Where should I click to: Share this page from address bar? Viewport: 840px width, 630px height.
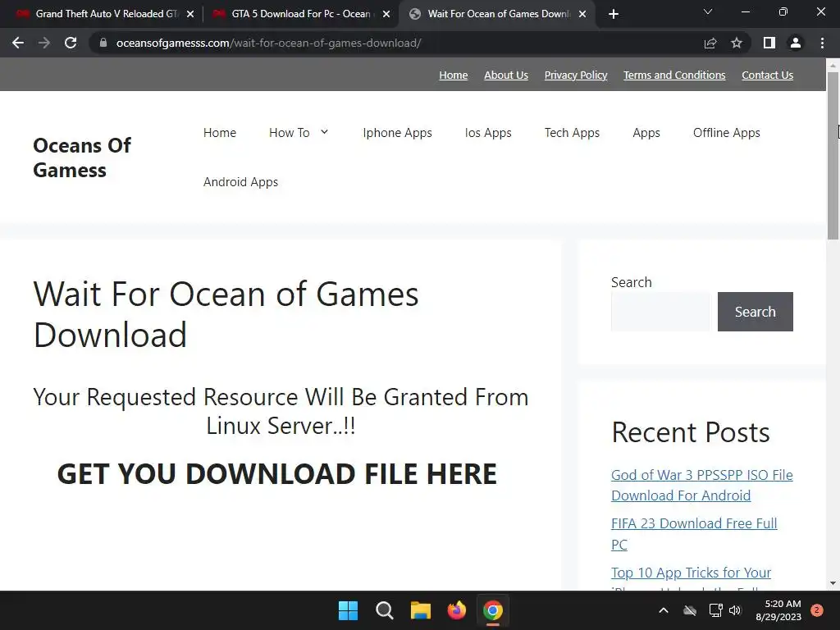click(710, 43)
